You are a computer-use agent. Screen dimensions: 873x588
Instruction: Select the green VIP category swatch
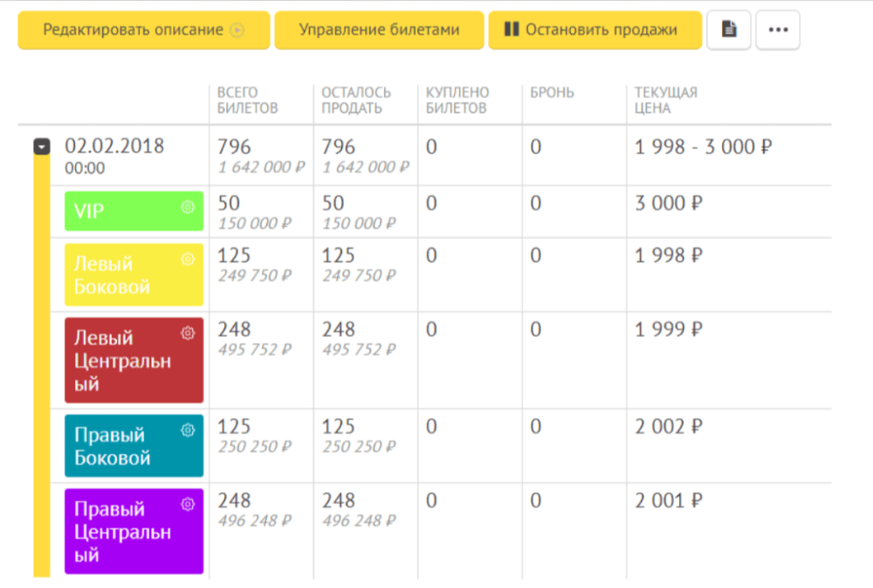[134, 211]
